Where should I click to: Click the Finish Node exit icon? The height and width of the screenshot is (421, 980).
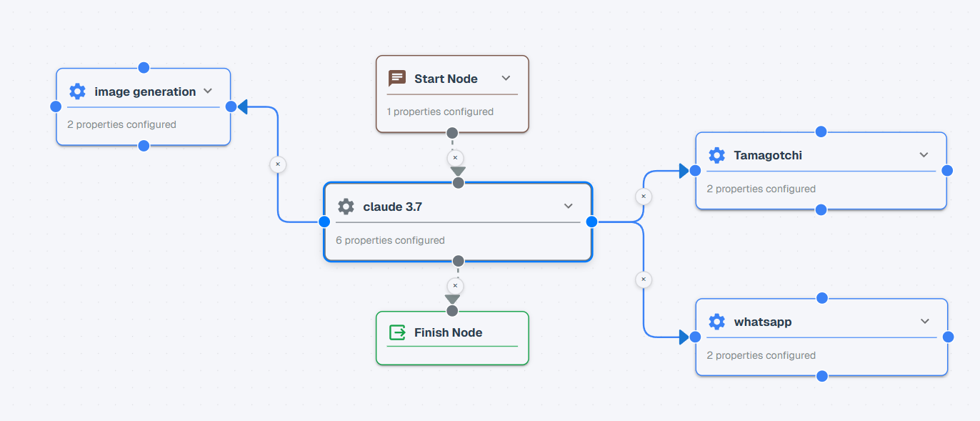click(x=397, y=332)
